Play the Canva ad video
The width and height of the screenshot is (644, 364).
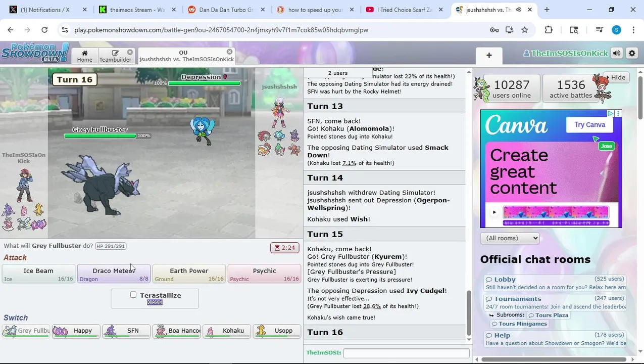tap(494, 212)
